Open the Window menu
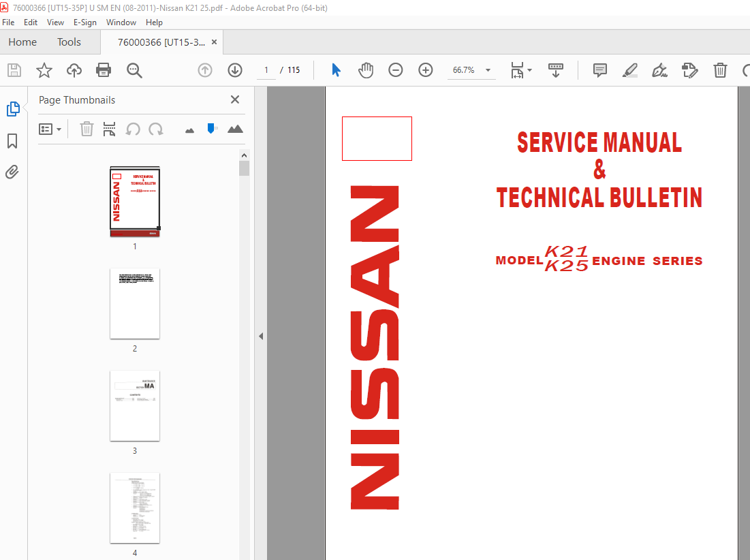The height and width of the screenshot is (560, 750). click(121, 22)
